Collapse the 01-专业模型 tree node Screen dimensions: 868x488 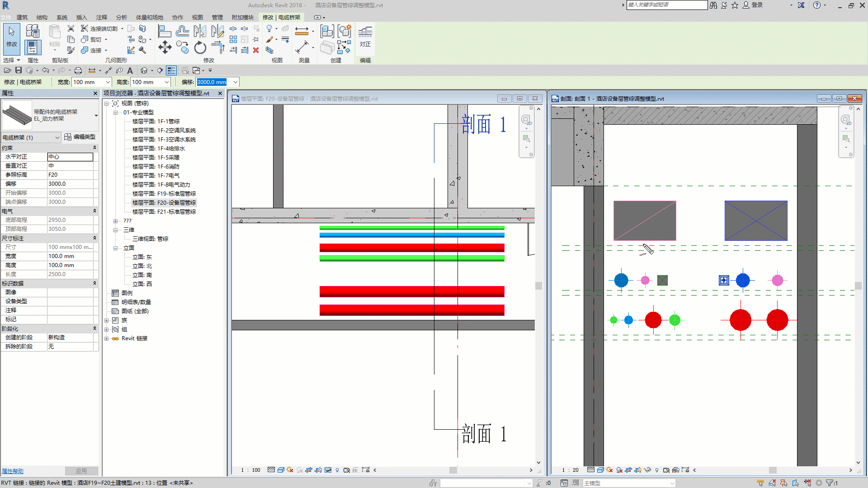115,113
